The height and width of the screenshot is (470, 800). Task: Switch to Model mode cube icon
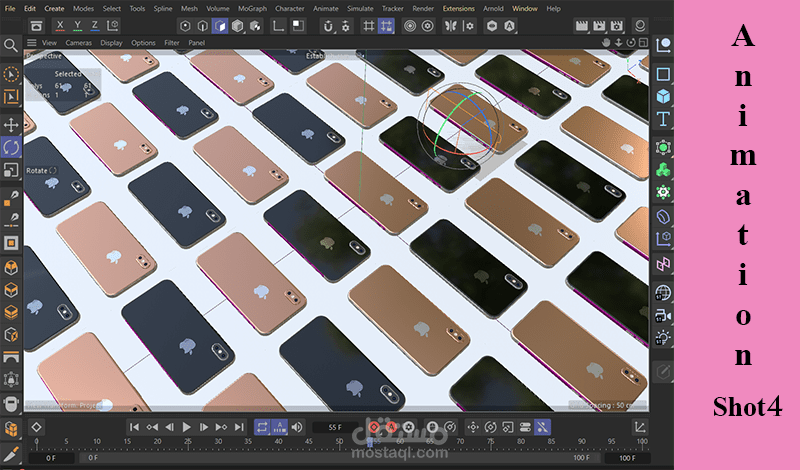click(x=237, y=26)
